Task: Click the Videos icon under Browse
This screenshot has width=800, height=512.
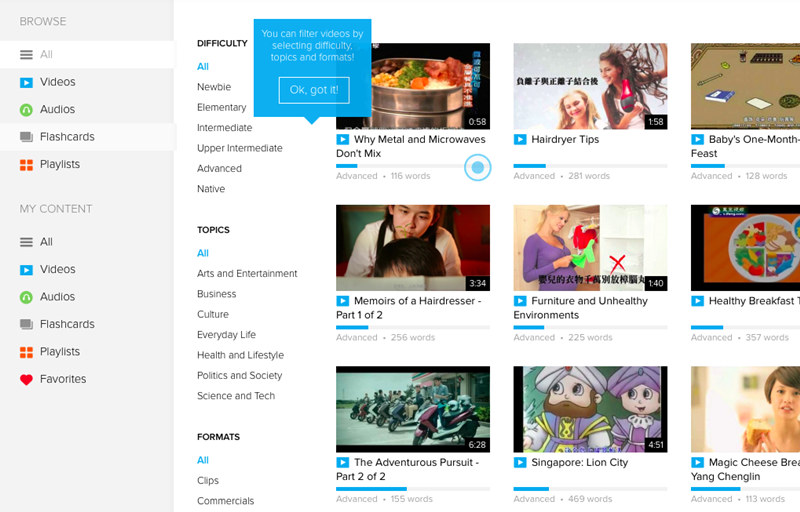Action: click(x=27, y=82)
